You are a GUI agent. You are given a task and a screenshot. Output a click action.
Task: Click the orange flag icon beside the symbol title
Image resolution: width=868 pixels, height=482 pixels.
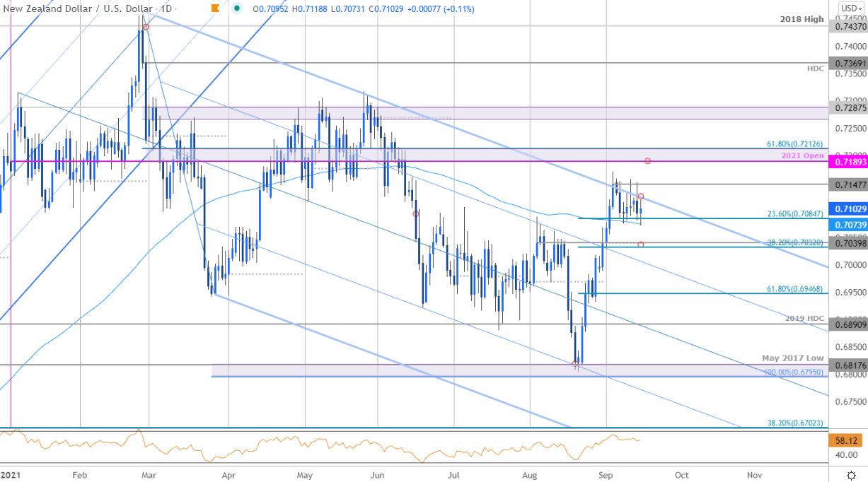click(215, 9)
